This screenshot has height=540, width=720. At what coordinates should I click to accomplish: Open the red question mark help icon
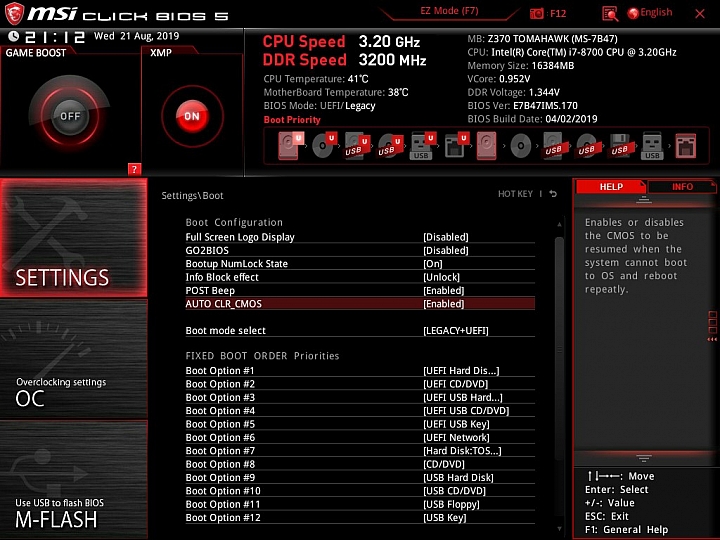tap(134, 169)
